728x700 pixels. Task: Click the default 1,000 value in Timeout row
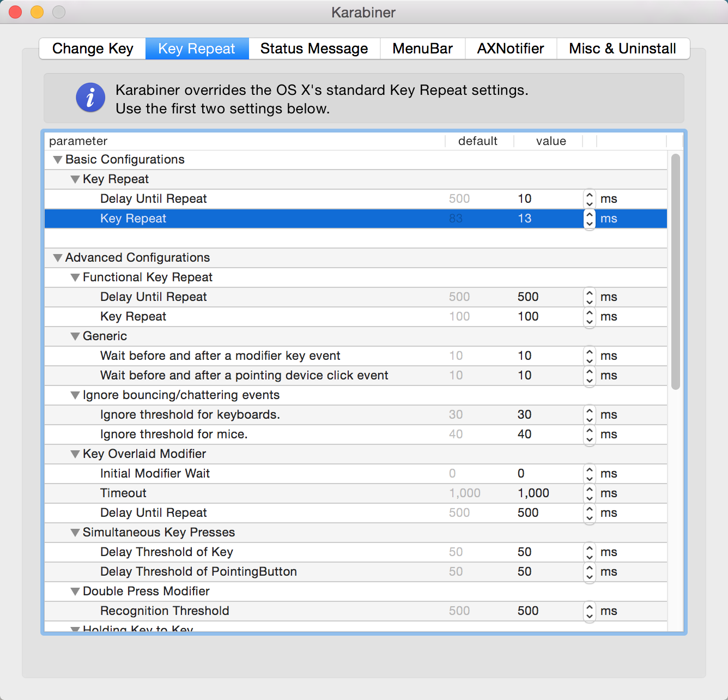pyautogui.click(x=465, y=493)
